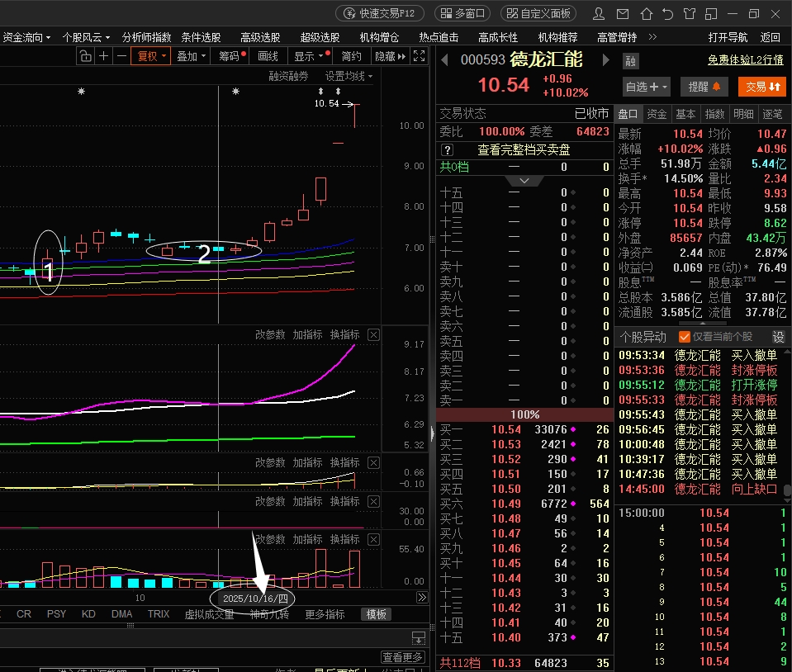Go to the home page icon
The height and width of the screenshot is (672, 792).
pyautogui.click(x=646, y=14)
